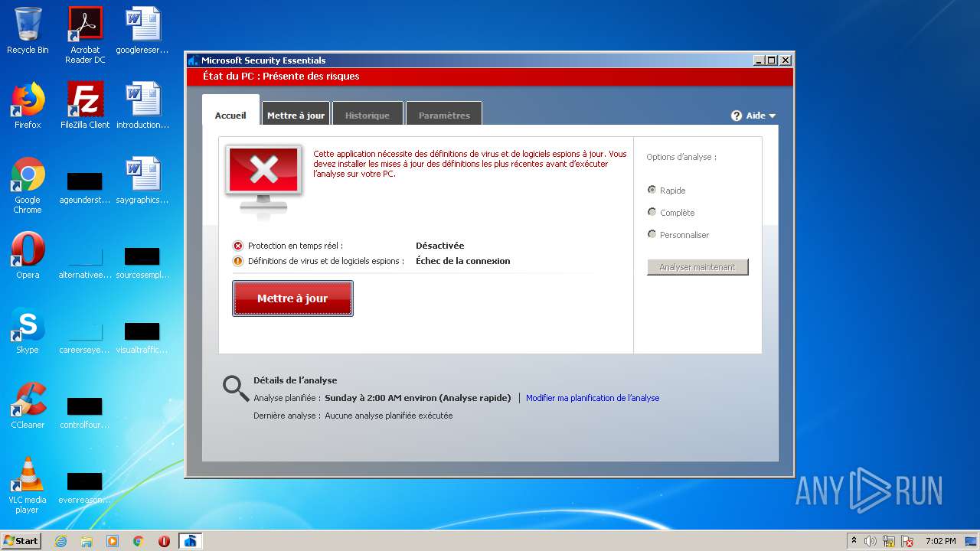Viewport: 980px width, 551px height.
Task: Click the Analyser maintenant button
Action: click(697, 267)
